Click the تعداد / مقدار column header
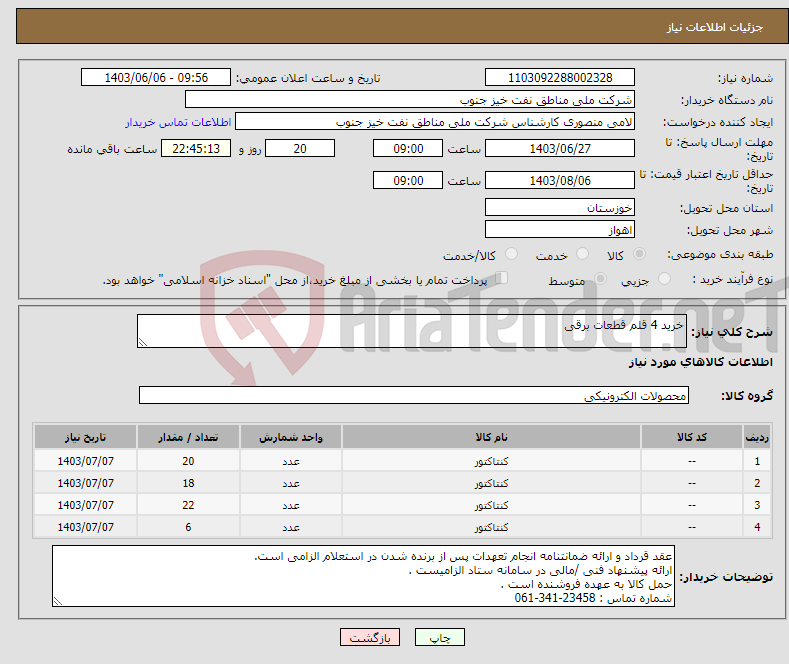Image resolution: width=789 pixels, height=664 pixels. (188, 437)
